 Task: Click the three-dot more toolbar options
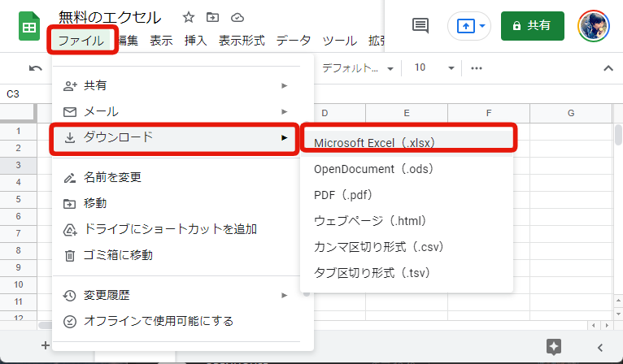(x=477, y=68)
